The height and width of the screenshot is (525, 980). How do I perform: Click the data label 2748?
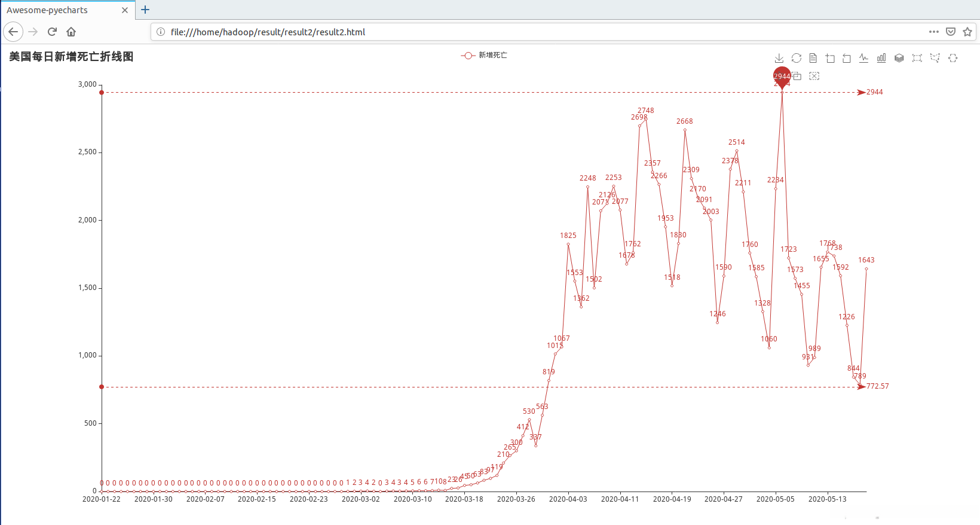[x=646, y=111]
